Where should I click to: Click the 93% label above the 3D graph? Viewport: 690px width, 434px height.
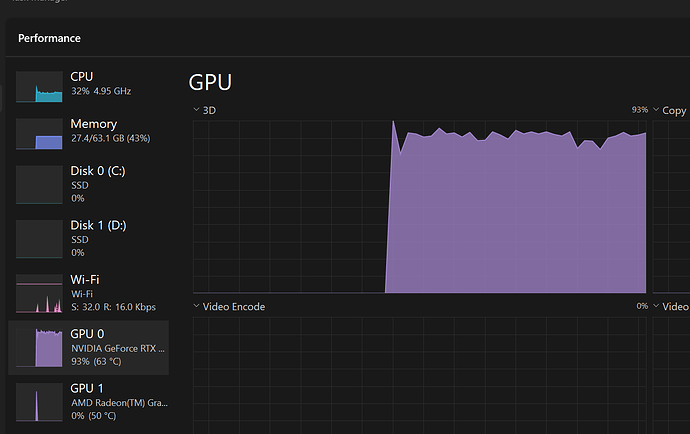[x=640, y=110]
